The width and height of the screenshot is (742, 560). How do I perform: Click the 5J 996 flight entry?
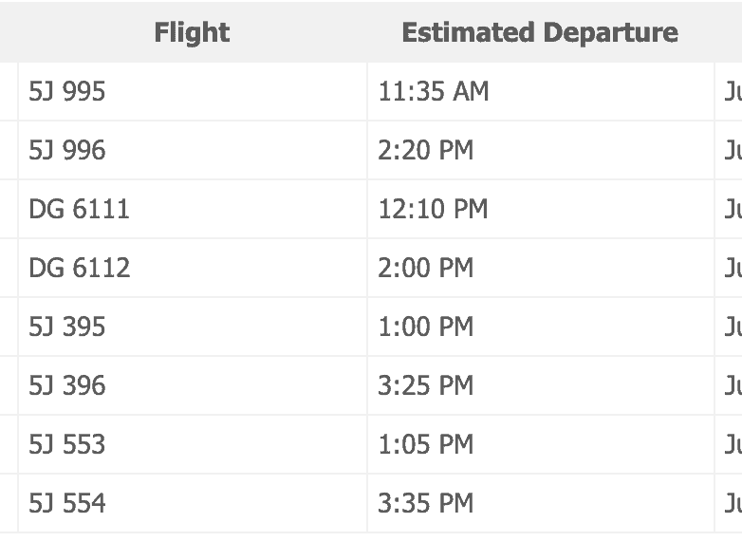tap(67, 151)
